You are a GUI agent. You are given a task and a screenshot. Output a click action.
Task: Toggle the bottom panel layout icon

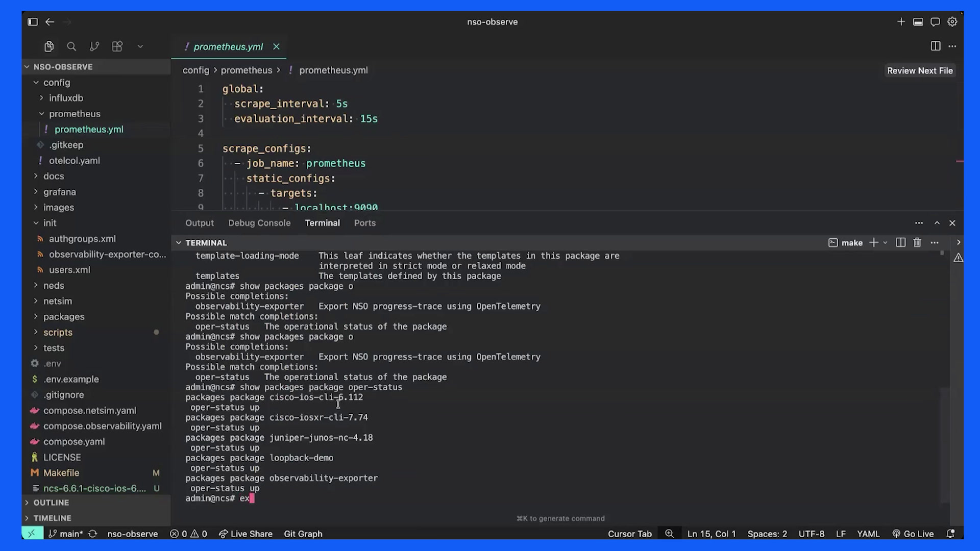pyautogui.click(x=918, y=22)
